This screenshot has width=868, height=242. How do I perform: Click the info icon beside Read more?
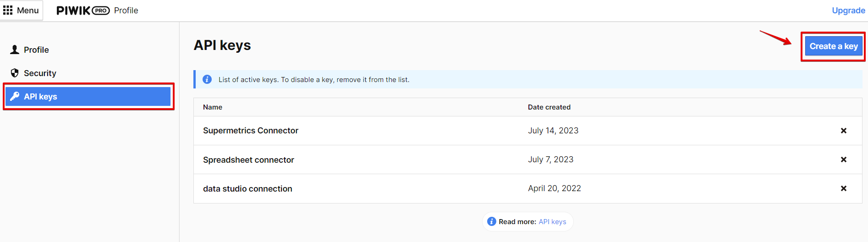492,221
